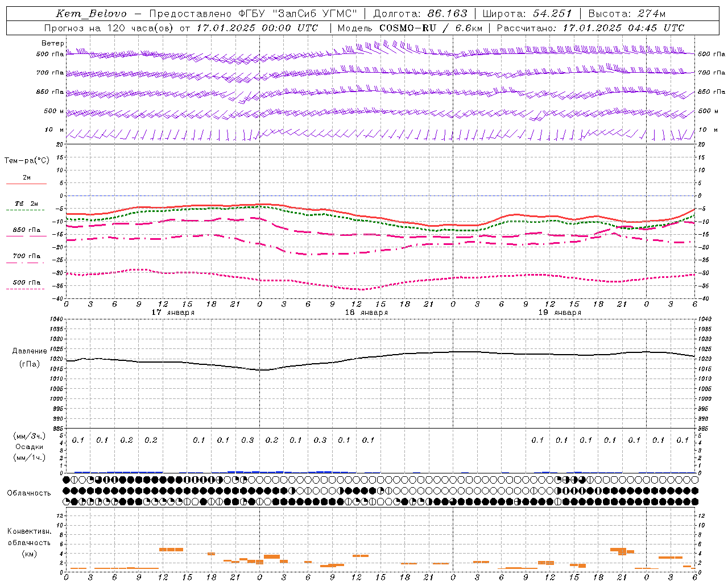Screen dimensions: 728x582
Task: Click the "(гПа)" unit label under Давление
Action: [x=30, y=364]
